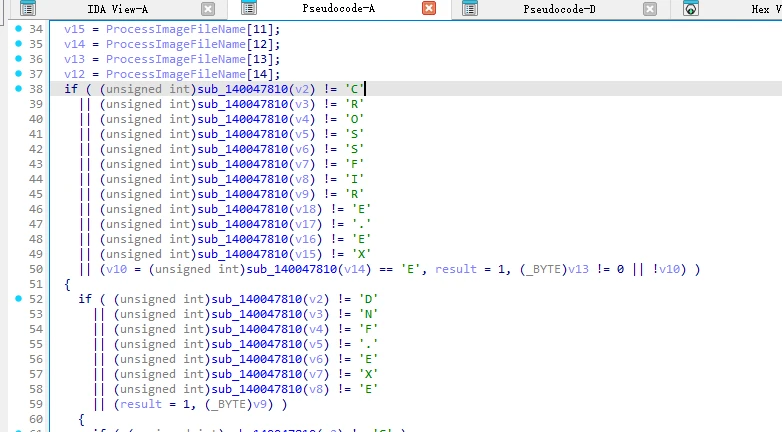Click ProcessImageFileName on line 36
This screenshot has height=432, width=782.
176,59
